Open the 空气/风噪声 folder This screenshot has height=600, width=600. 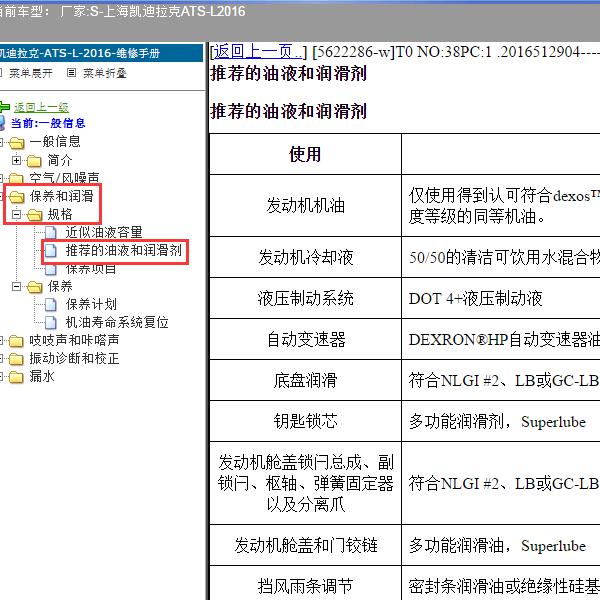coord(64,178)
